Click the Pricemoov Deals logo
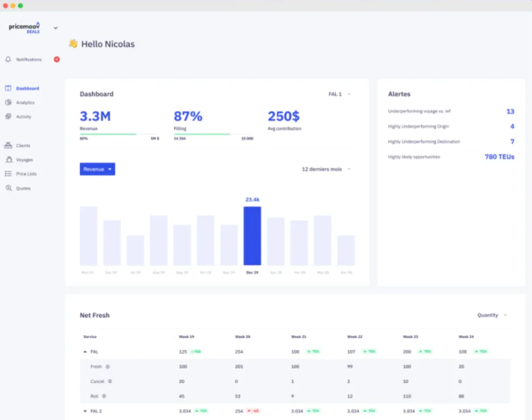Image resolution: width=532 pixels, height=420 pixels. (24, 27)
